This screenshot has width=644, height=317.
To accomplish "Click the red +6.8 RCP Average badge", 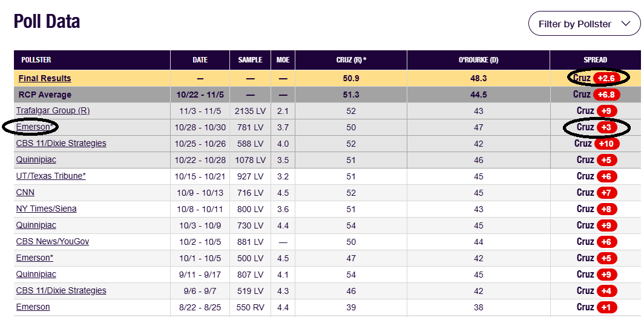I will pyautogui.click(x=606, y=95).
